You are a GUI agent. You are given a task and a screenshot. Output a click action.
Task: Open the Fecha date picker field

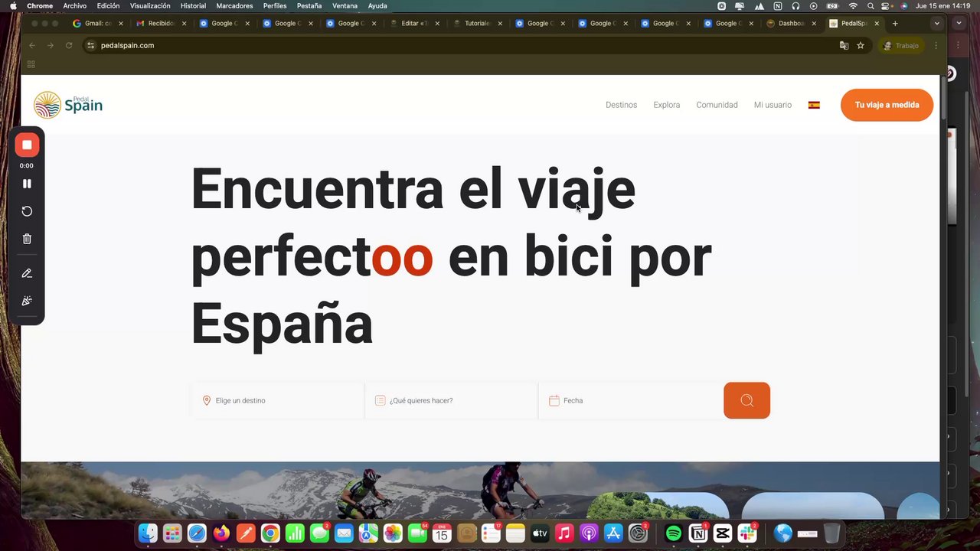631,400
